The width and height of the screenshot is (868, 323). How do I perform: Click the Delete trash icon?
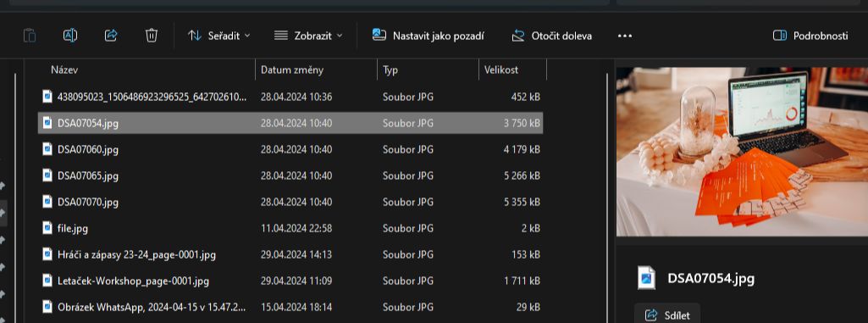pos(151,36)
